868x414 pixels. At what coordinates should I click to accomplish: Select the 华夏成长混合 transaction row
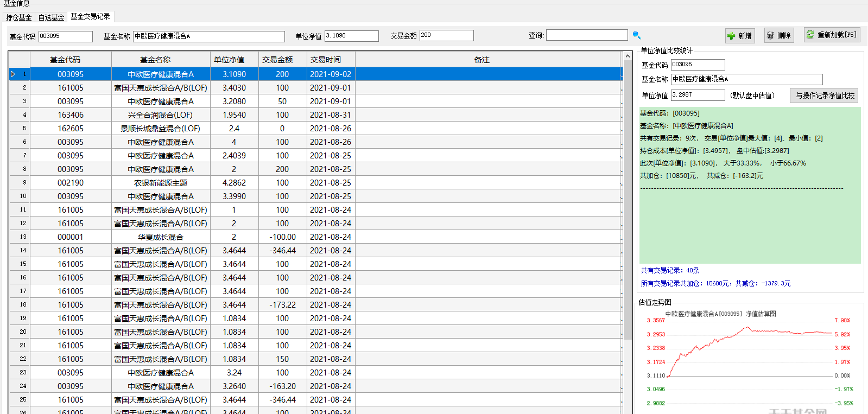pos(160,237)
